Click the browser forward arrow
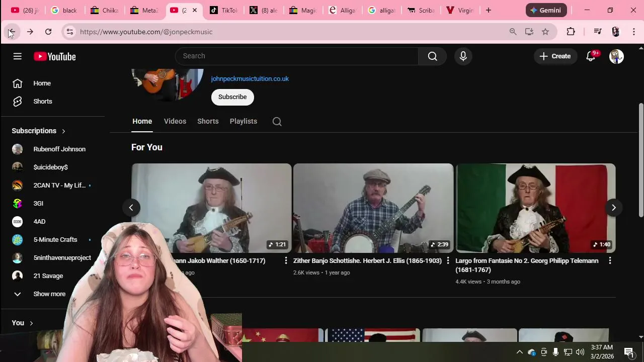 30,32
